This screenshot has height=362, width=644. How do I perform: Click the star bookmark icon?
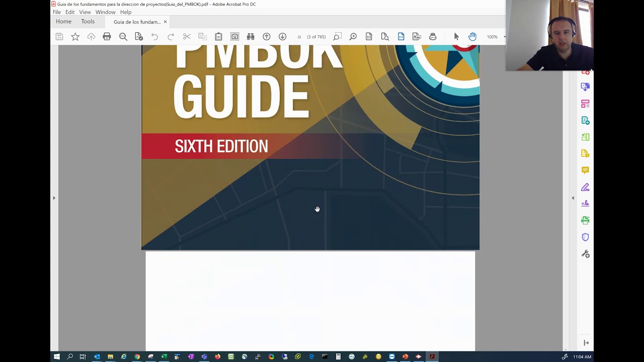pos(75,37)
